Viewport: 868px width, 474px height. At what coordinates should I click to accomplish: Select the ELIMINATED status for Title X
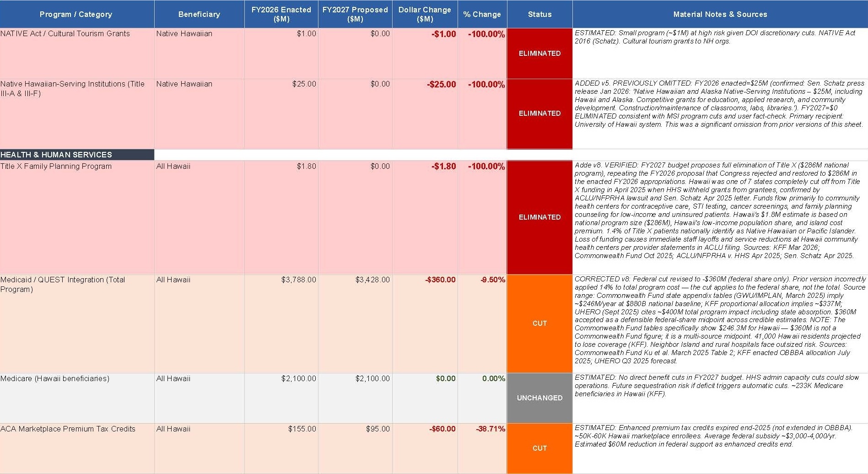click(539, 217)
